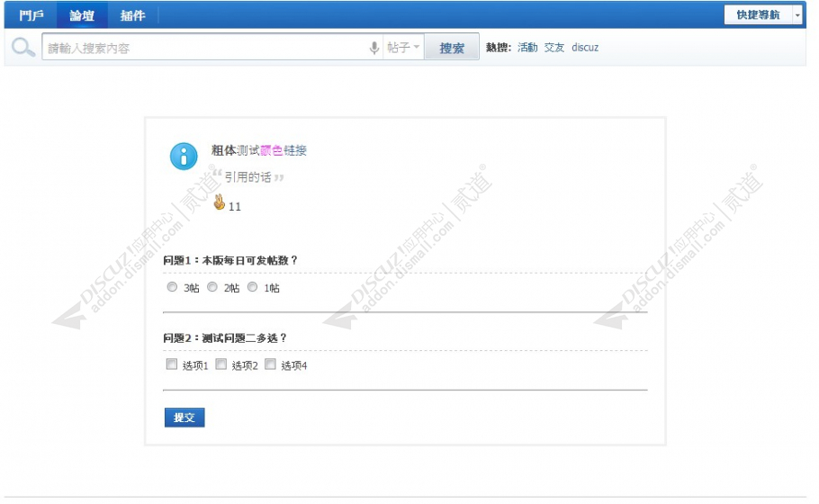The height and width of the screenshot is (504, 819).
Task: Check the 选项4 checkbox
Action: tap(270, 364)
